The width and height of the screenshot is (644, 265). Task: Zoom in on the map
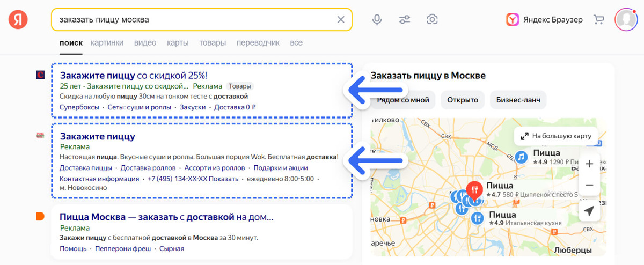[589, 164]
